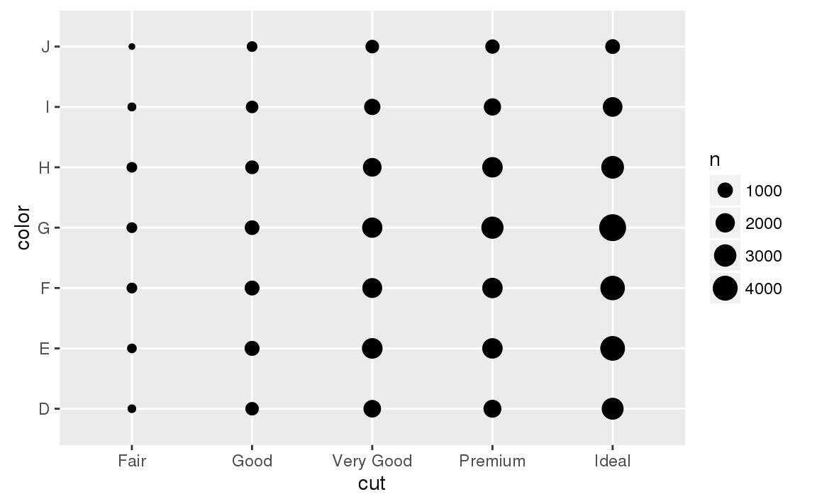Click the largest dot at Ideal, G
817x504 pixels.
(x=612, y=228)
